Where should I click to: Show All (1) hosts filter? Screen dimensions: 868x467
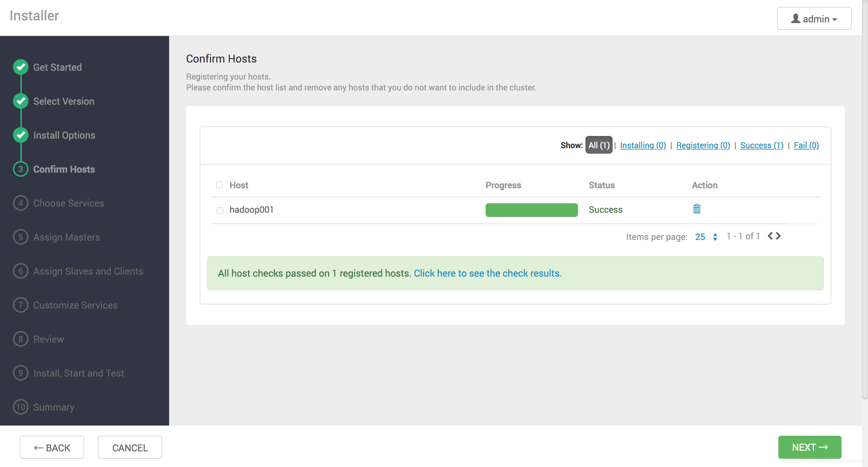(x=599, y=145)
